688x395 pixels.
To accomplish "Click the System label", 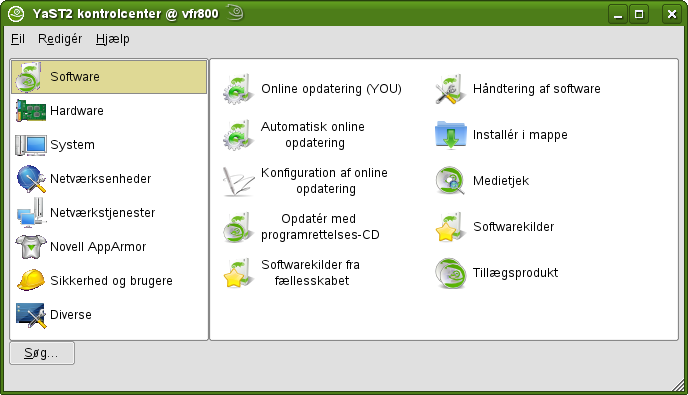I will tap(72, 145).
